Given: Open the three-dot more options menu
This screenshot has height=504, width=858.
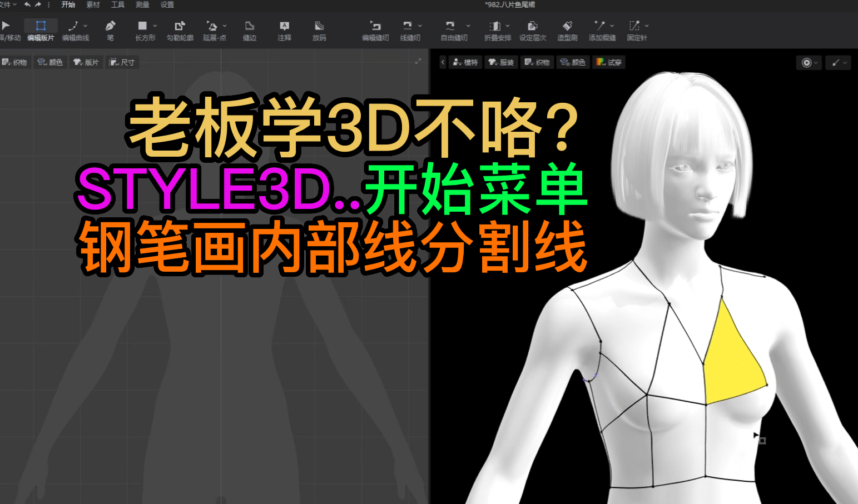Looking at the screenshot, I should [x=49, y=4].
